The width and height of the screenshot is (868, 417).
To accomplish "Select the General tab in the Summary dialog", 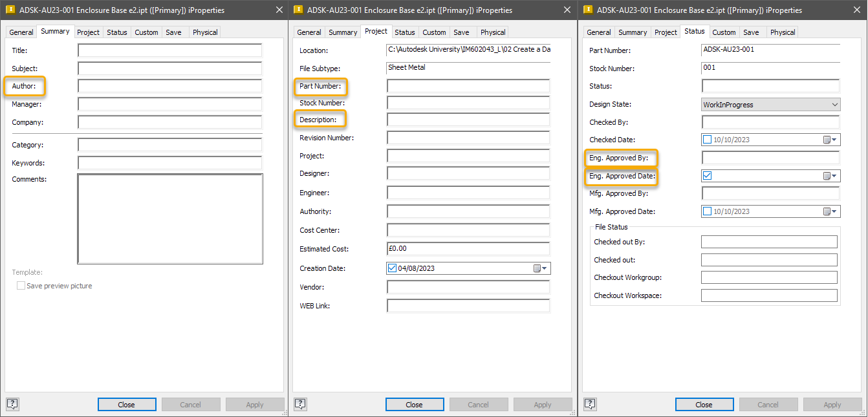I will click(21, 32).
